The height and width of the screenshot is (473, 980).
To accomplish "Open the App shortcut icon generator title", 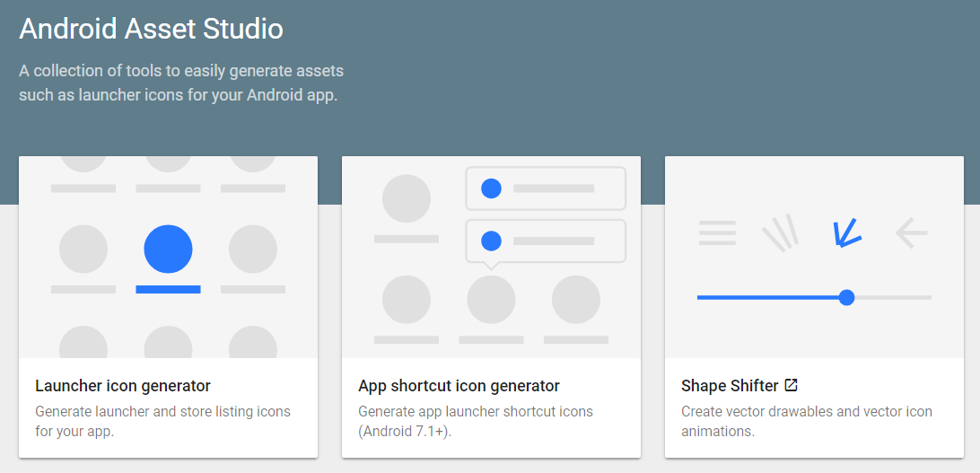I will [x=459, y=386].
